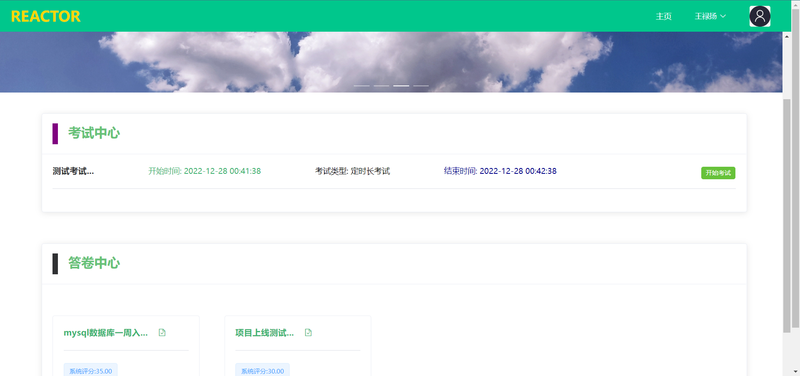This screenshot has width=800, height=376.
Task: Go to 主页 in the navigation
Action: [x=664, y=16]
